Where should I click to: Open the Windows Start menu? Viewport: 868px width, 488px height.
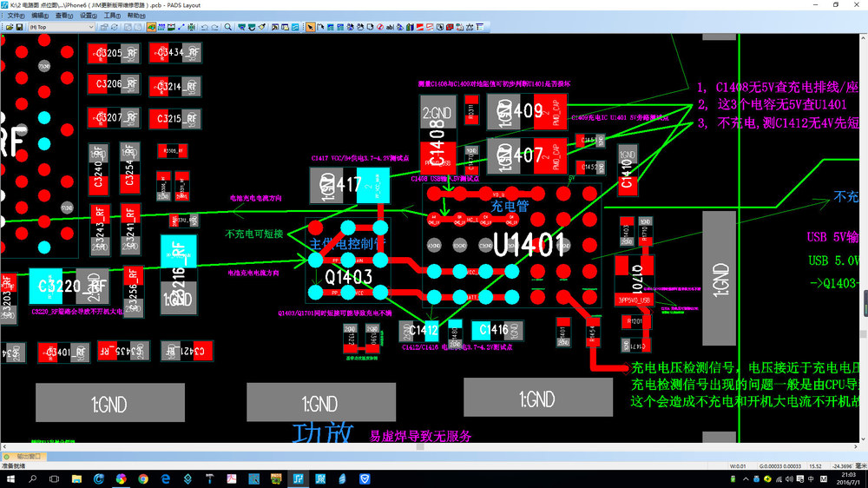pyautogui.click(x=10, y=478)
